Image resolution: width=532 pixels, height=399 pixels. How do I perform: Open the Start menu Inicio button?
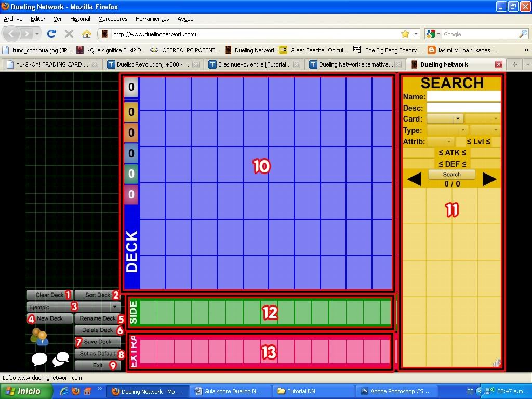click(x=26, y=391)
